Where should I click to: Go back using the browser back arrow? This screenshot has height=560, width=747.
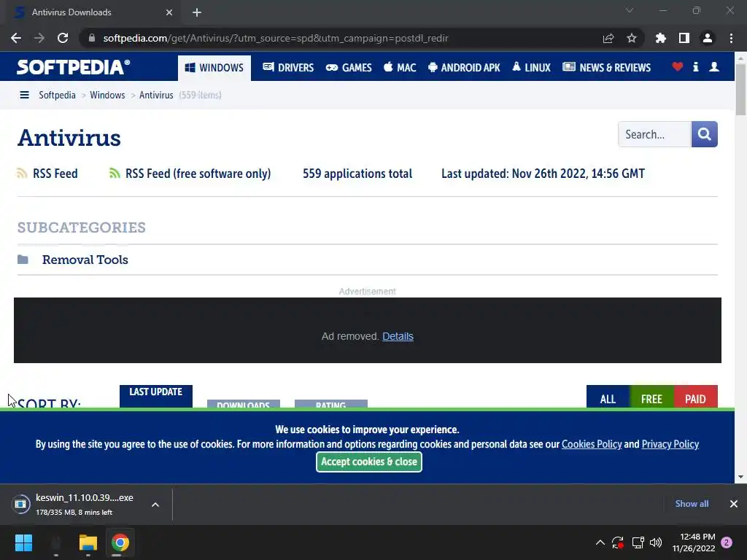(x=16, y=38)
